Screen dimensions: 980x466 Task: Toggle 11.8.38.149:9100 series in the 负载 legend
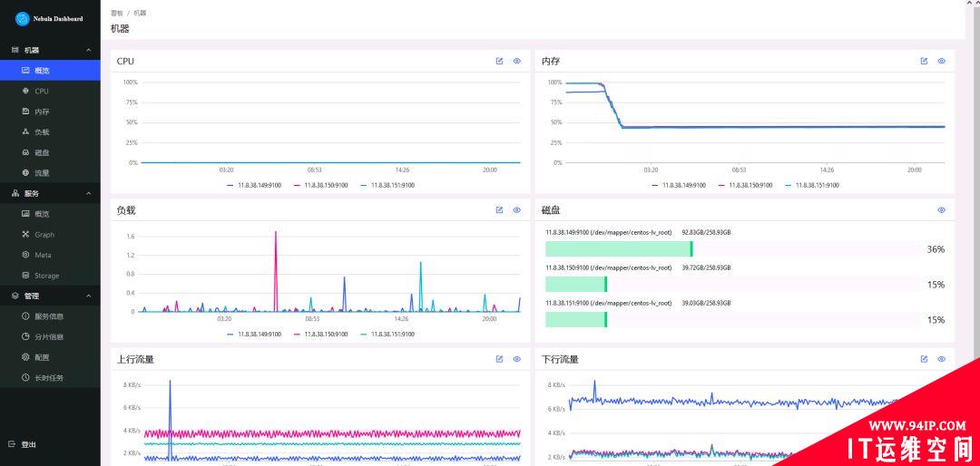pos(254,335)
